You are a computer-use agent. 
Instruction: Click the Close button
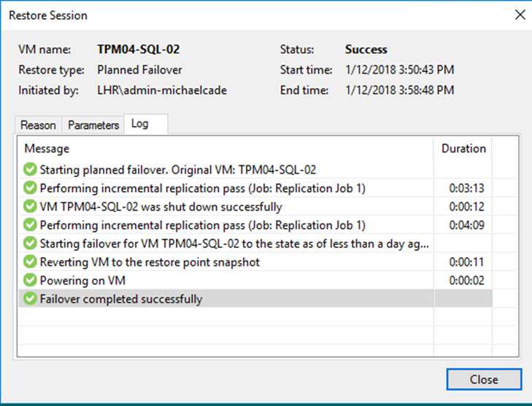(484, 379)
